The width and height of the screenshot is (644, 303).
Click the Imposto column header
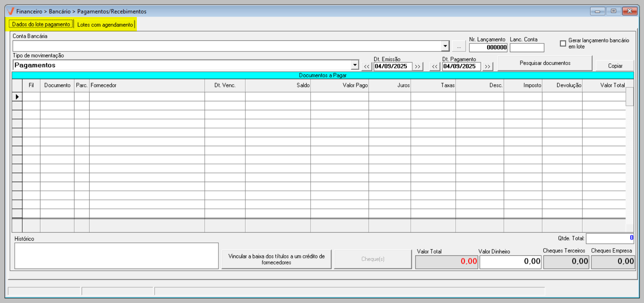point(523,85)
